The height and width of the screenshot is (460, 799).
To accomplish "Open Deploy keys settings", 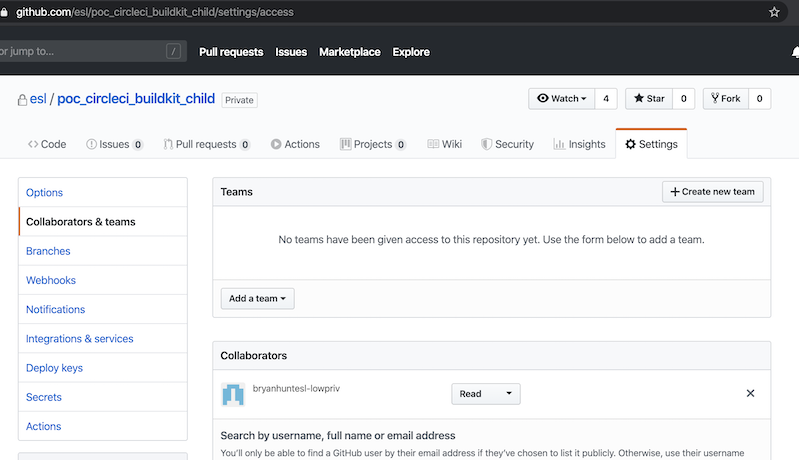I will point(103,368).
